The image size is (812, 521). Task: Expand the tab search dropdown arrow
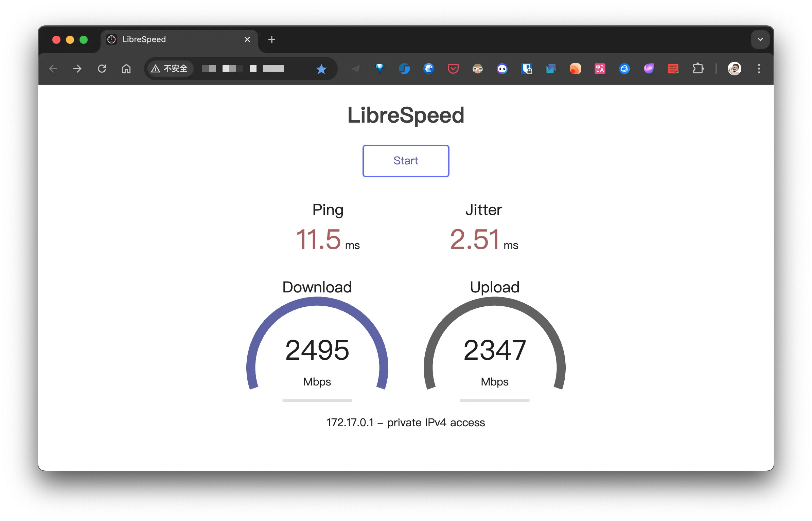pos(760,39)
